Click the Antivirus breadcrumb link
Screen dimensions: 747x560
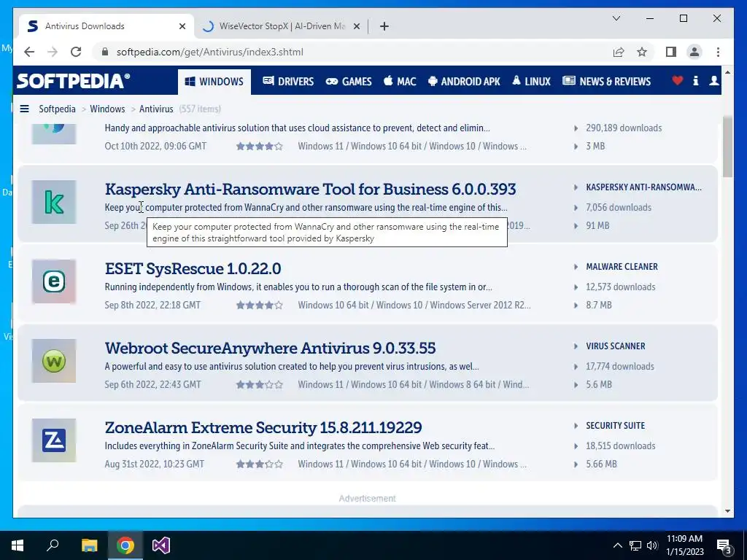click(x=156, y=109)
